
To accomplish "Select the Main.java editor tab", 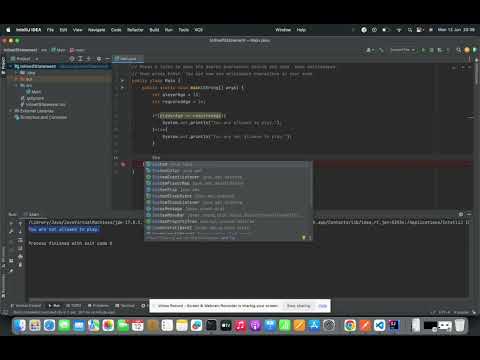I will tap(128, 59).
